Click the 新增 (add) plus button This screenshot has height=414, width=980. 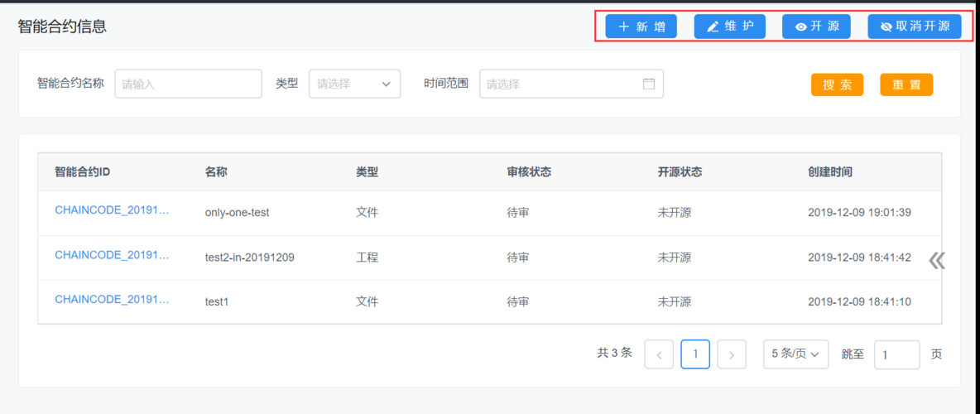coord(641,26)
